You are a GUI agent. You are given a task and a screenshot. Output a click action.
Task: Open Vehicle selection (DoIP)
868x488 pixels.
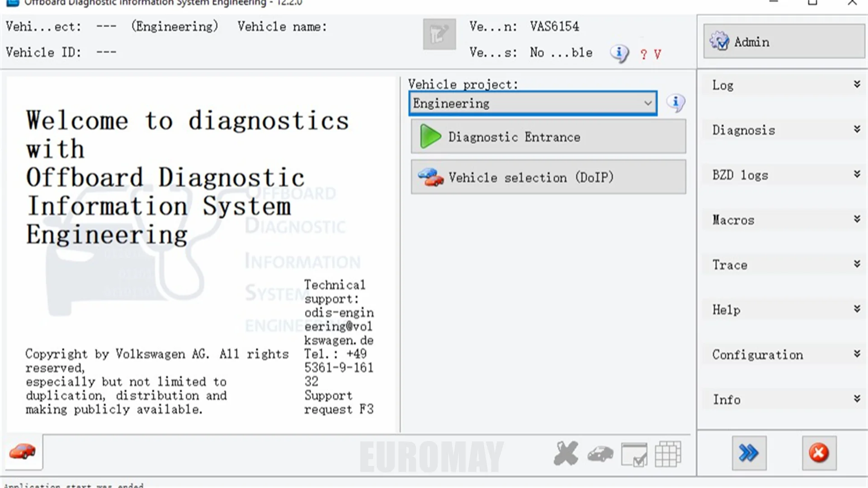[x=548, y=177]
